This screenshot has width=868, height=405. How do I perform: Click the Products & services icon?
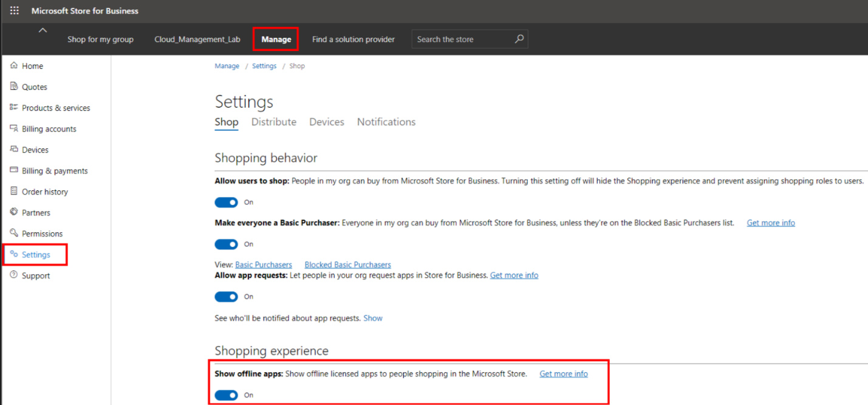click(x=14, y=108)
